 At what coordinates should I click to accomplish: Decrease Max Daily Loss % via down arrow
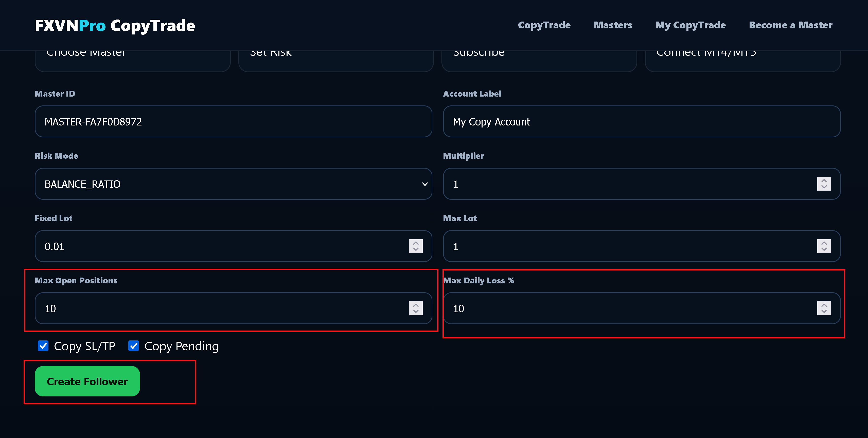(824, 311)
